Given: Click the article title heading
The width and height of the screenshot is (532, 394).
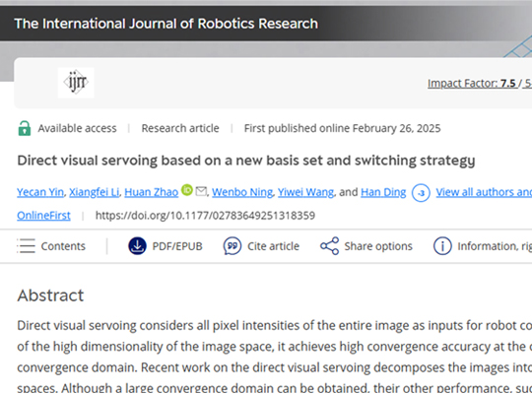Looking at the screenshot, I should point(246,161).
